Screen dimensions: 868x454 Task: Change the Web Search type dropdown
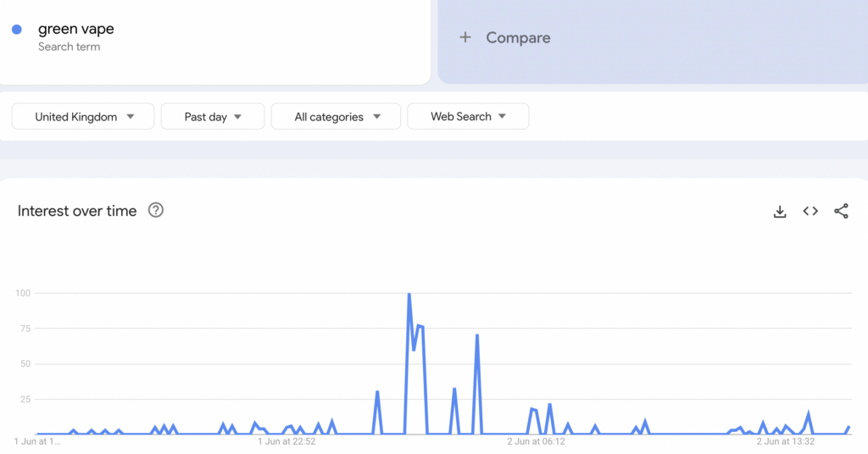coord(468,117)
